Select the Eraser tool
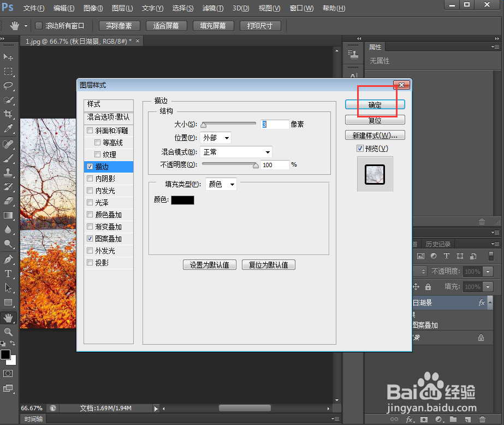This screenshot has width=504, height=425. coord(8,200)
